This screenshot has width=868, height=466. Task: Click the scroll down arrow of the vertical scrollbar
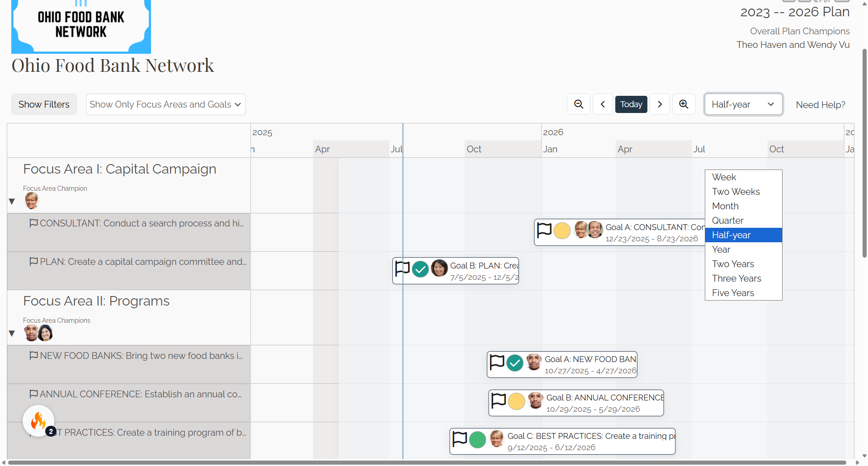tap(864, 456)
